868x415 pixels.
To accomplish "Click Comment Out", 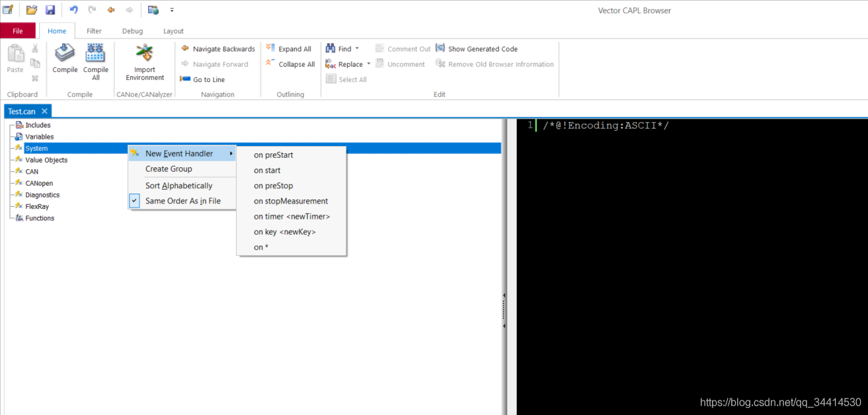I will (403, 49).
